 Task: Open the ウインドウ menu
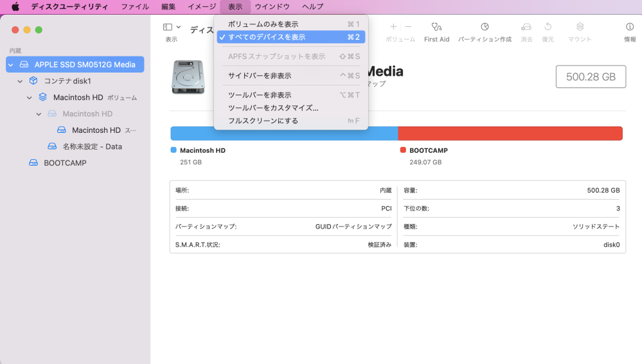pos(272,6)
